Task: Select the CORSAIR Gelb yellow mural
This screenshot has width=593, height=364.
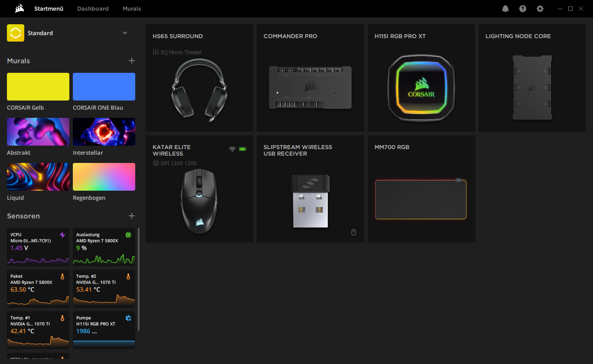Action: tap(38, 87)
